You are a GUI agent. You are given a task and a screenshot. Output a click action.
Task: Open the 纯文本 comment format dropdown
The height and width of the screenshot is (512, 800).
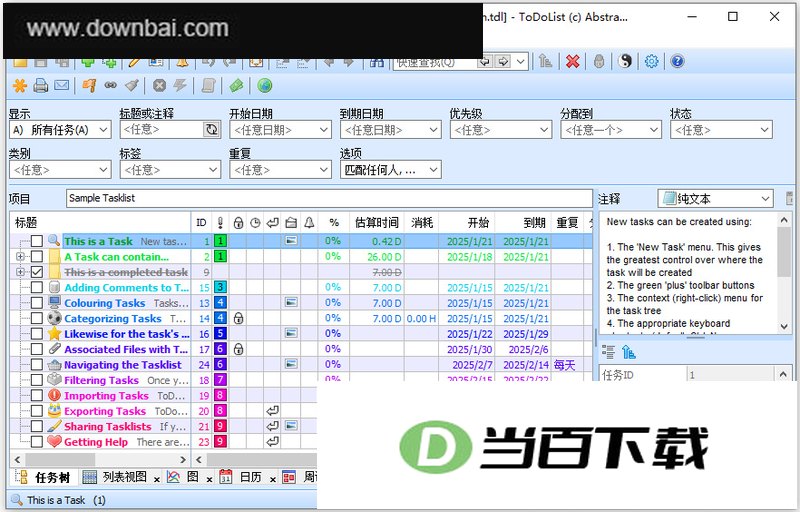(x=715, y=198)
